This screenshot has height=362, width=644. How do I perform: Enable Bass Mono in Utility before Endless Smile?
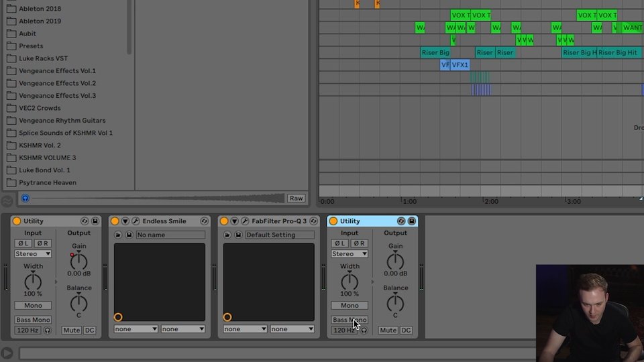[x=33, y=320]
